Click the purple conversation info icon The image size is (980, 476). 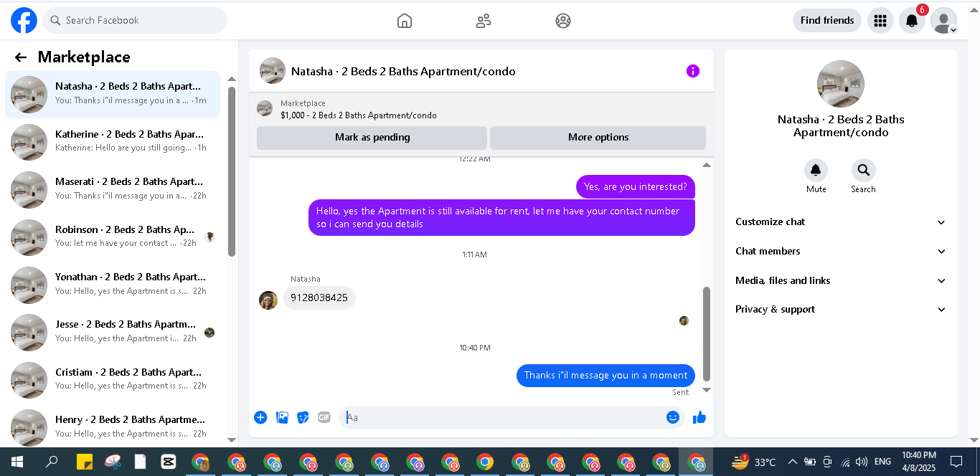[692, 71]
